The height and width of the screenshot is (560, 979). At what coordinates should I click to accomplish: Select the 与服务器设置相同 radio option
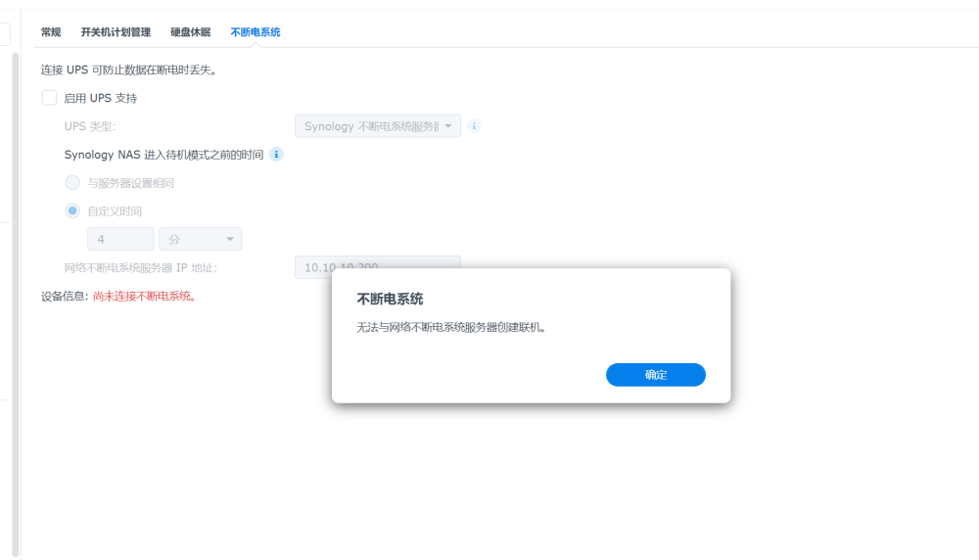pos(72,182)
